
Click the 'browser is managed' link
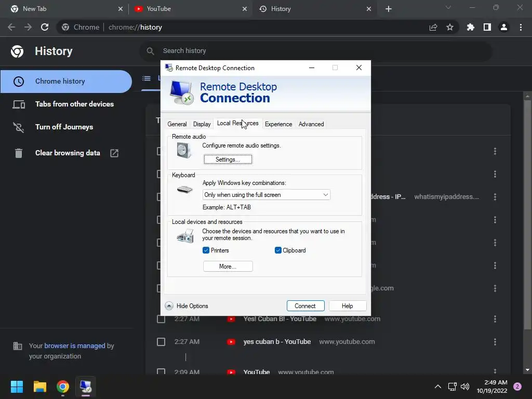(75, 345)
